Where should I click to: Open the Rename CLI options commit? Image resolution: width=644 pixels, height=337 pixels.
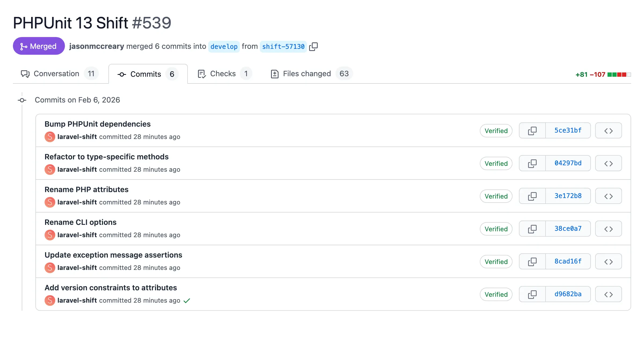click(x=80, y=222)
